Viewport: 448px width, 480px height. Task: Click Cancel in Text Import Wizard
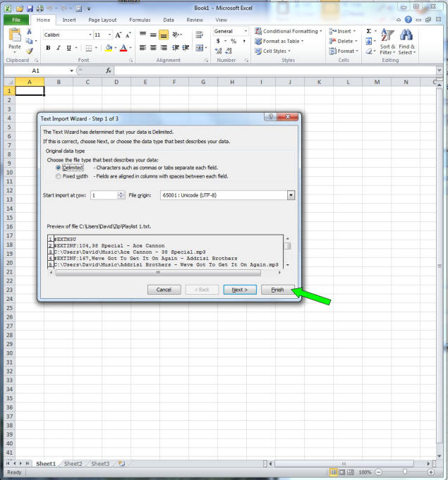coord(164,290)
